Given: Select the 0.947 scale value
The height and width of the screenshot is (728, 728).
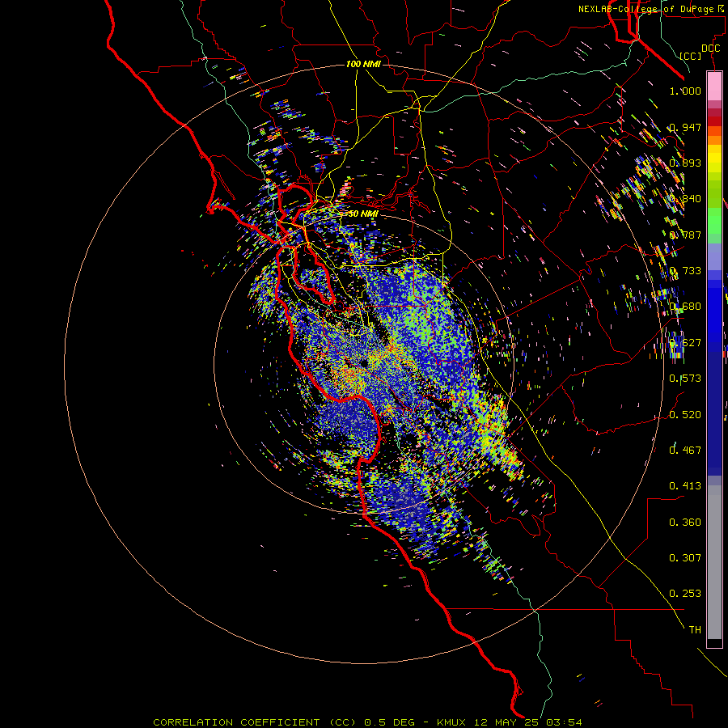Looking at the screenshot, I should click(685, 127).
